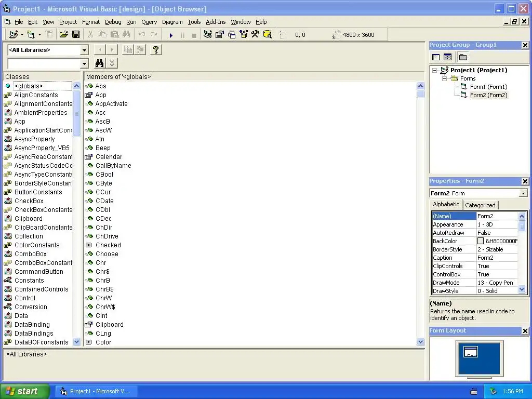Click dropdown arrow beside Add Form icon
Viewport: 532px width, 399px height.
39,35
